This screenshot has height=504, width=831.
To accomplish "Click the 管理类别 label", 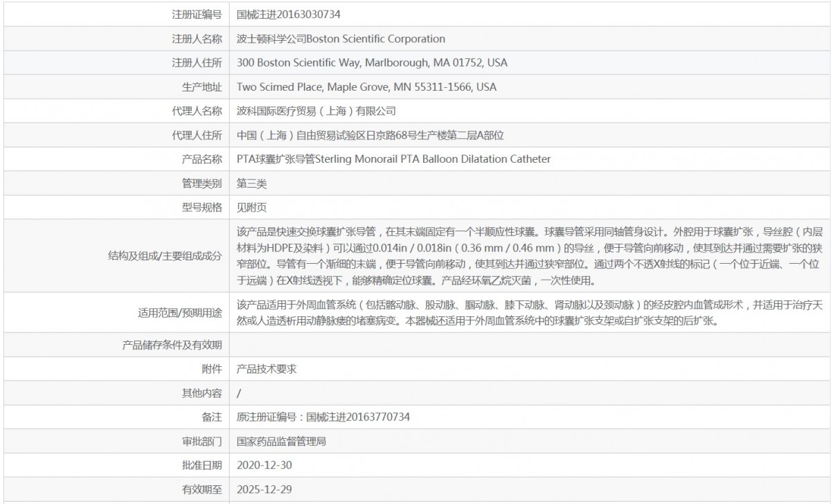I will (x=202, y=183).
